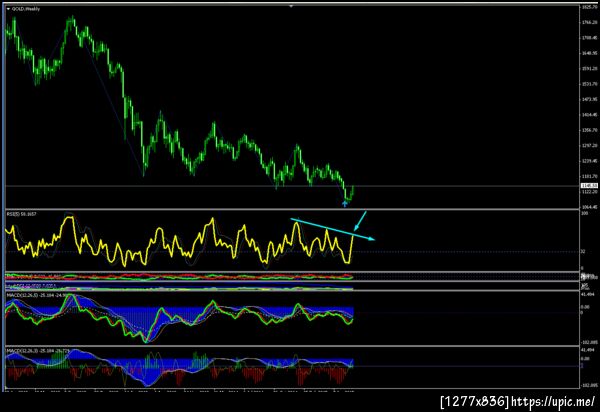The image size is (600, 412).
Task: Click the thin red-green indicator strip below RSI
Action: click(179, 276)
